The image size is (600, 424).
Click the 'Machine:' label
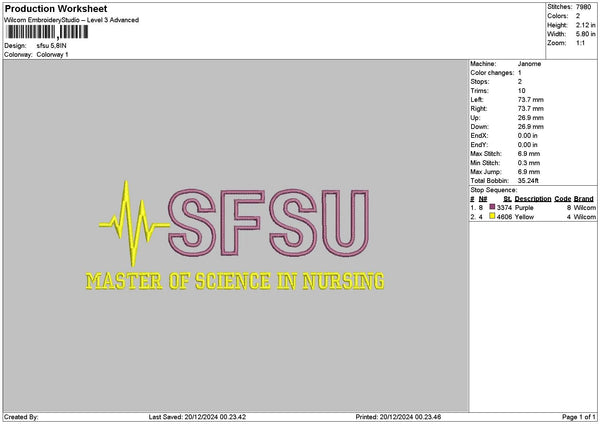(x=483, y=64)
